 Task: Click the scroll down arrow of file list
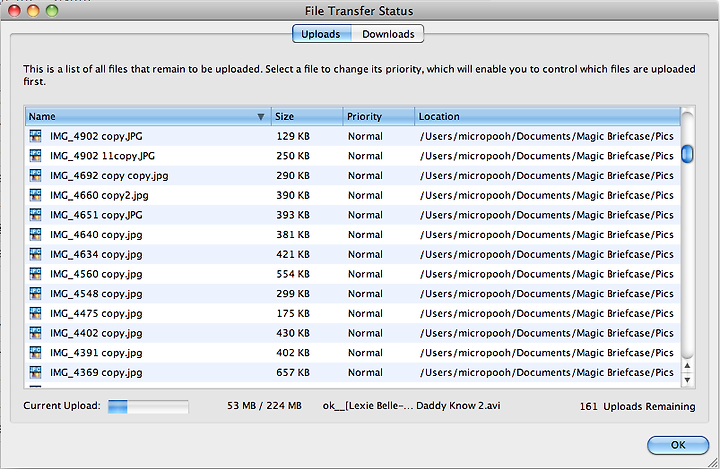point(687,380)
